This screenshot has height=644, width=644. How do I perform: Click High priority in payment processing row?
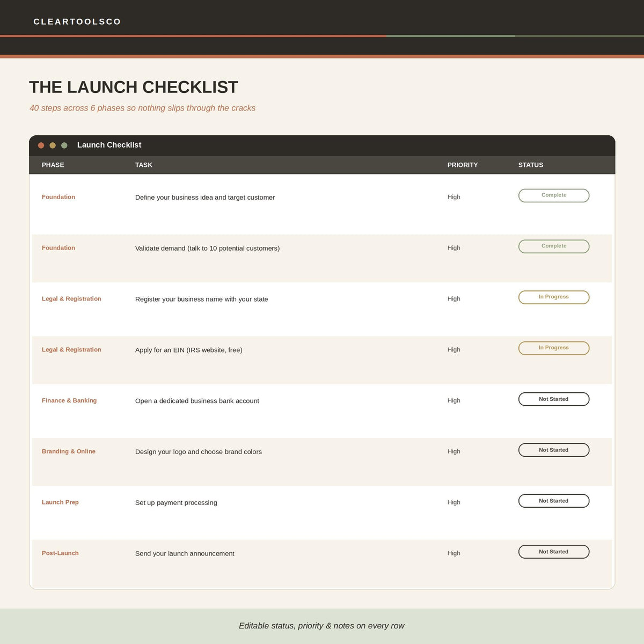click(454, 502)
